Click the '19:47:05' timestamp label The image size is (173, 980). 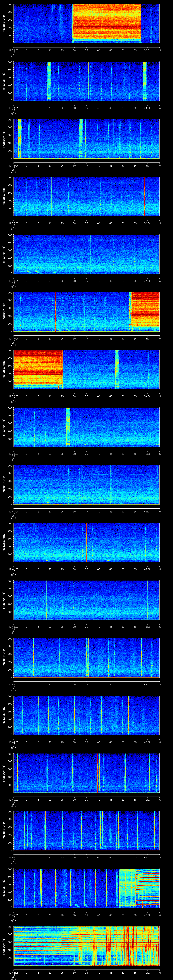click(x=13, y=915)
